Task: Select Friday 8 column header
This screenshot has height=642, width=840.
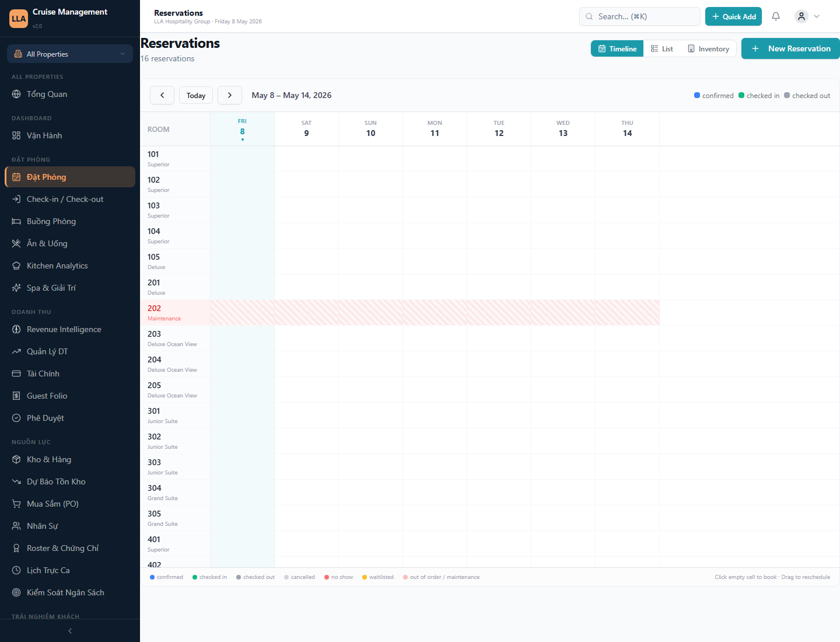Action: coord(242,129)
